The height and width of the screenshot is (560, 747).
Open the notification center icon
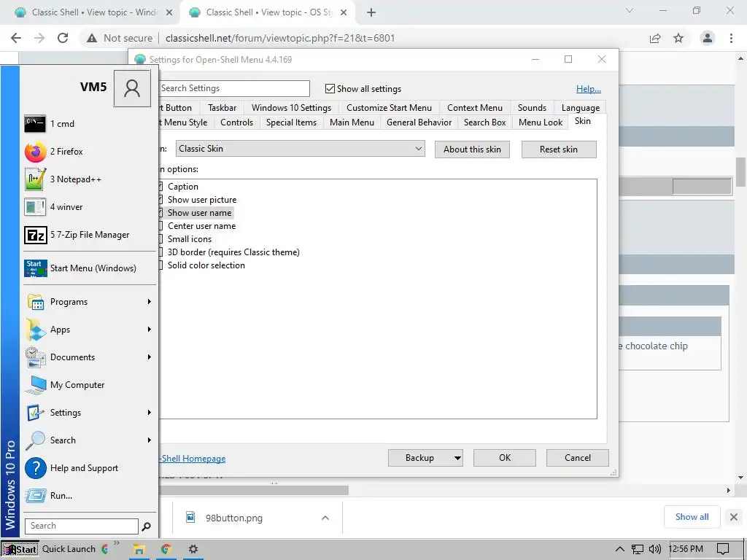723,549
